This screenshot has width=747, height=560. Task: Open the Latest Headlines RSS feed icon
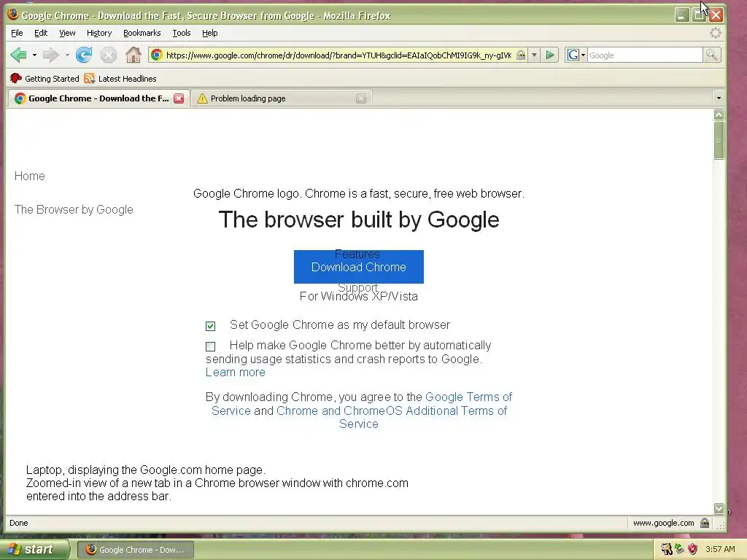[x=90, y=78]
